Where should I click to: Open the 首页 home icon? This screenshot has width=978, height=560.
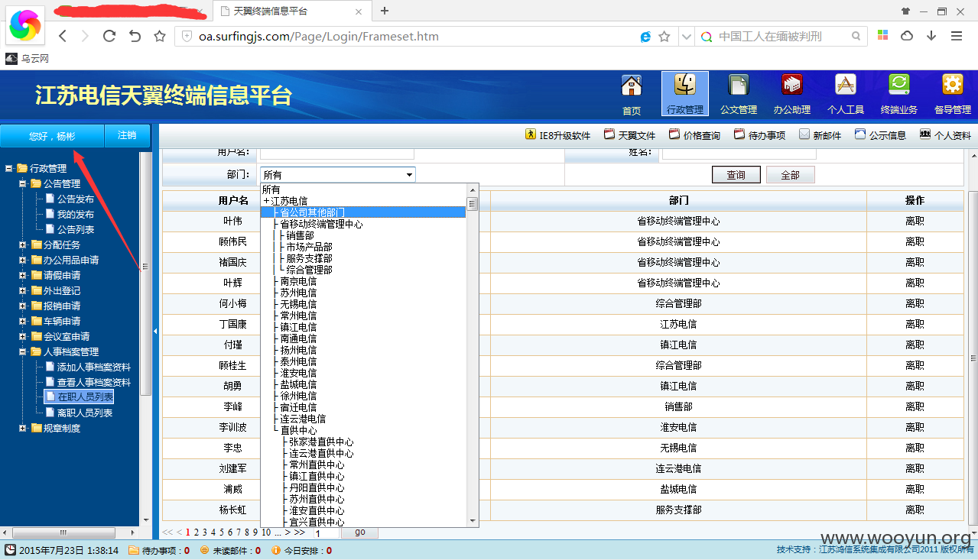pyautogui.click(x=632, y=95)
